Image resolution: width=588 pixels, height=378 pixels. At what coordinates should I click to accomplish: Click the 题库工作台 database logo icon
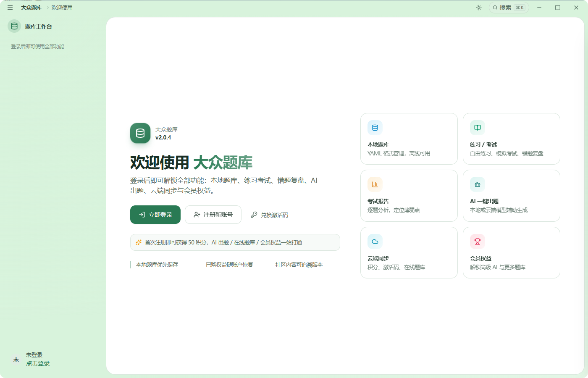coord(14,26)
